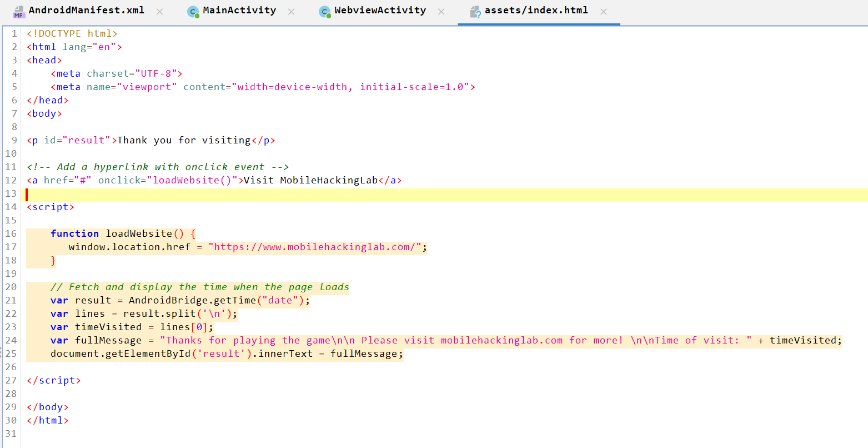Image resolution: width=868 pixels, height=448 pixels.
Task: Click line number 21 in the gutter
Action: pos(11,300)
